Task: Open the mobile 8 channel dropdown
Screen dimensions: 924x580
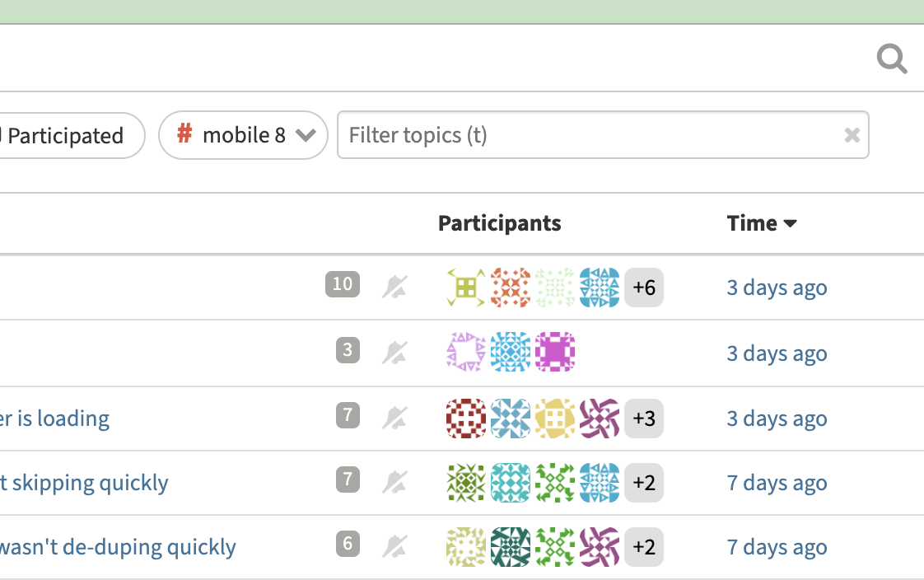Action: [244, 135]
